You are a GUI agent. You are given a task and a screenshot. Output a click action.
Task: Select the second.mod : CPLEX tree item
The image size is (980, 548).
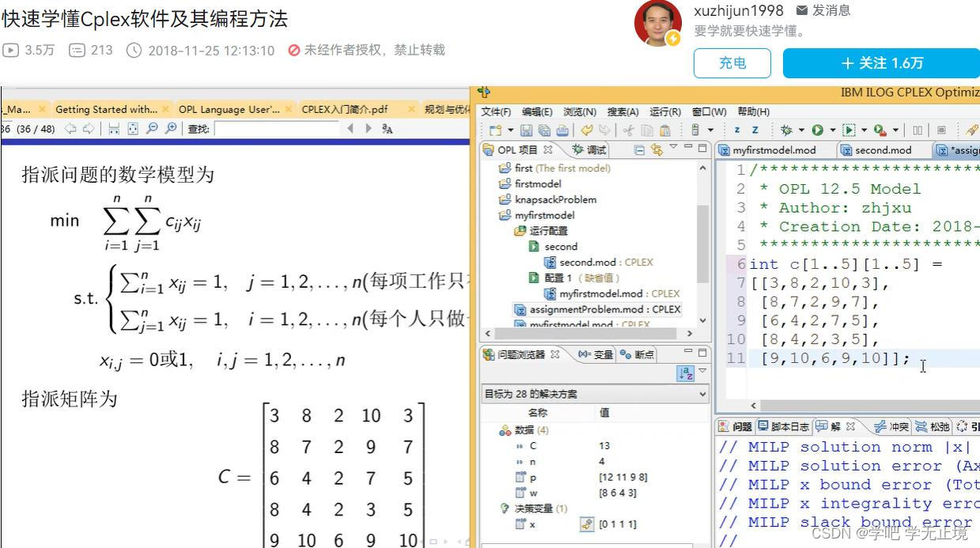(598, 262)
